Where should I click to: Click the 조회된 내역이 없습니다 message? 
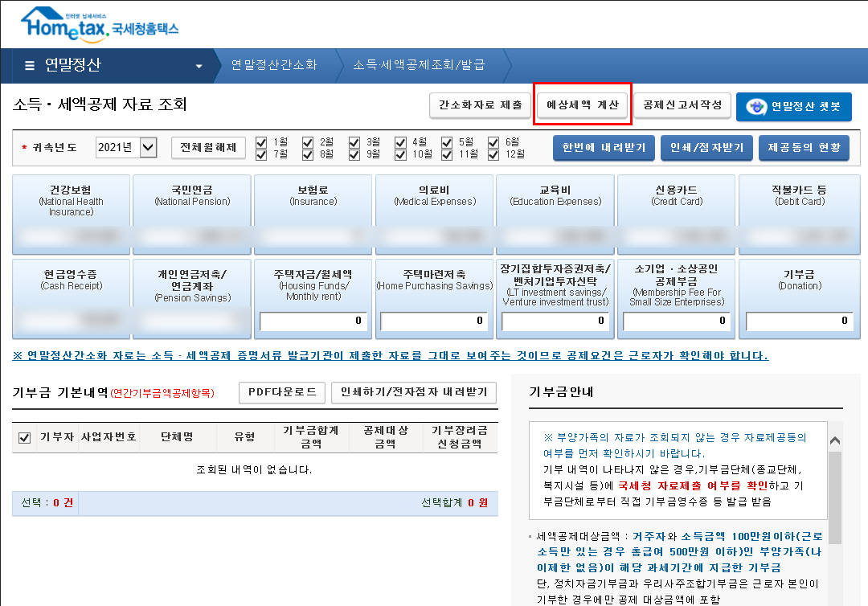pos(254,470)
